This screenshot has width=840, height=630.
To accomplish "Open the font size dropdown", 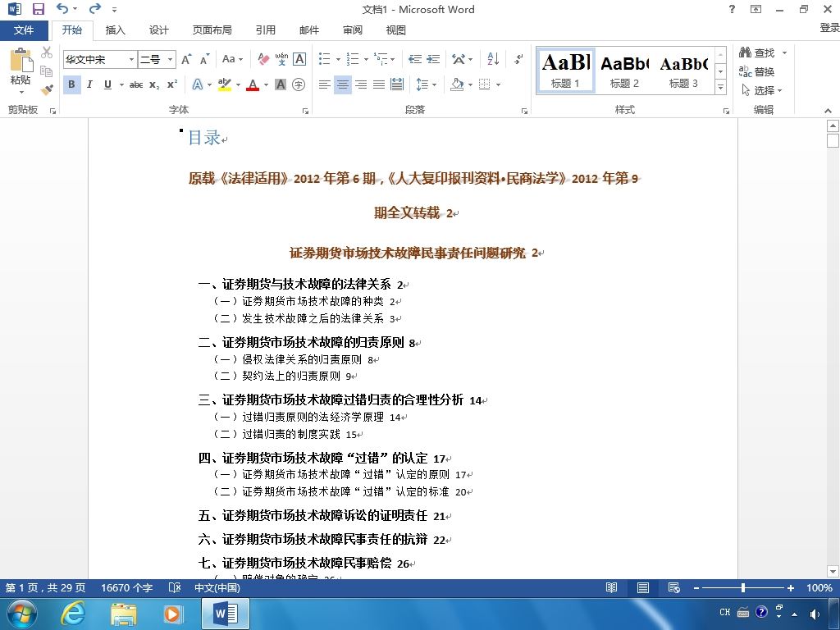I will (x=170, y=59).
